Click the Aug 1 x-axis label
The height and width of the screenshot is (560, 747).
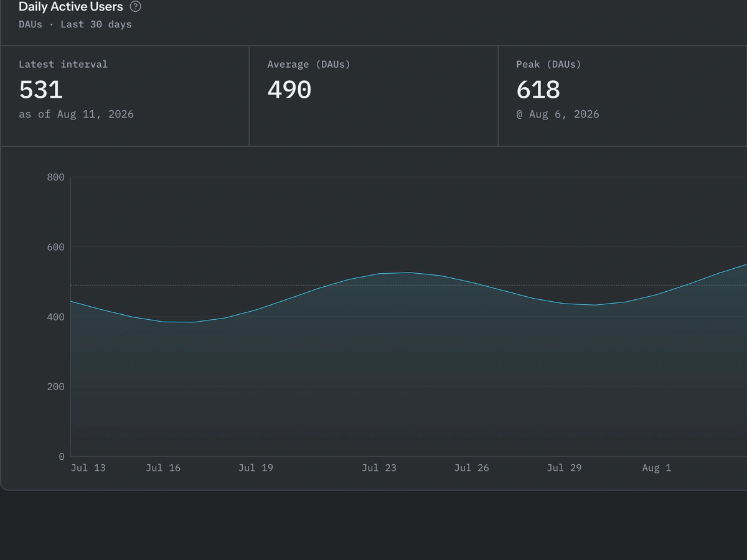coord(657,468)
